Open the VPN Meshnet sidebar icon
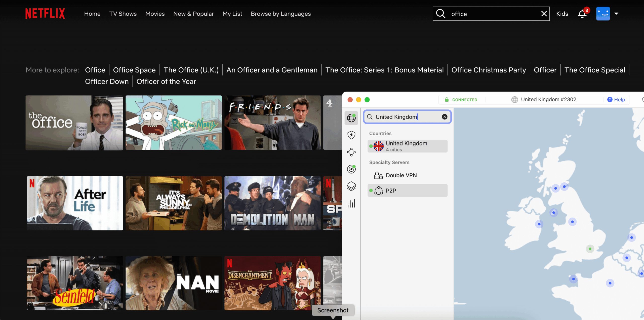The image size is (644, 320). (x=351, y=152)
